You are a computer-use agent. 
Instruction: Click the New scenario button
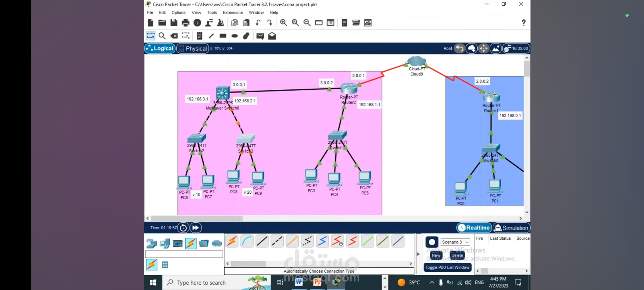[x=436, y=255]
